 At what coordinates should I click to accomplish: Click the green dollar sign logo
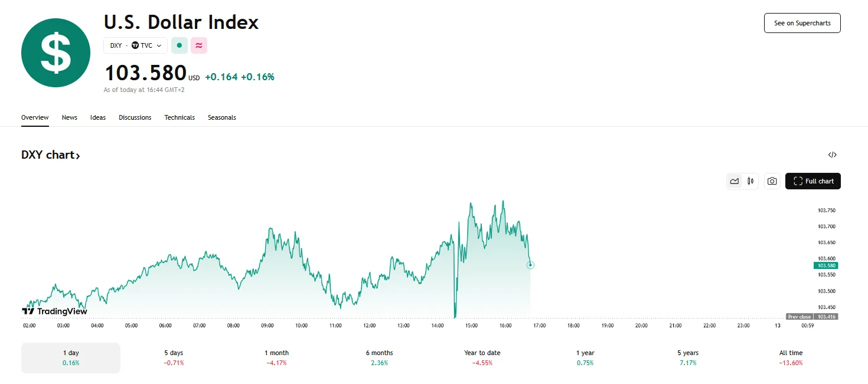coord(56,53)
